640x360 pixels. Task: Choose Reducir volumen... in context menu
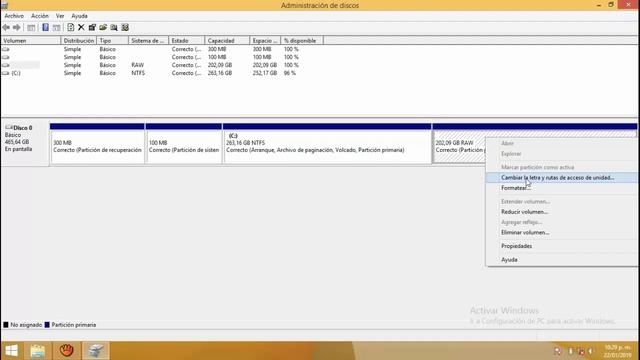561,212
